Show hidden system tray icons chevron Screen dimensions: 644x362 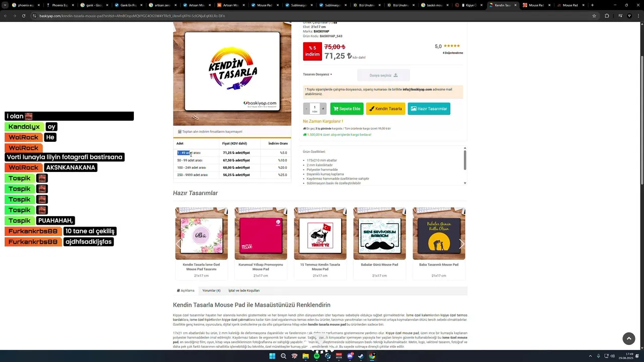591,356
